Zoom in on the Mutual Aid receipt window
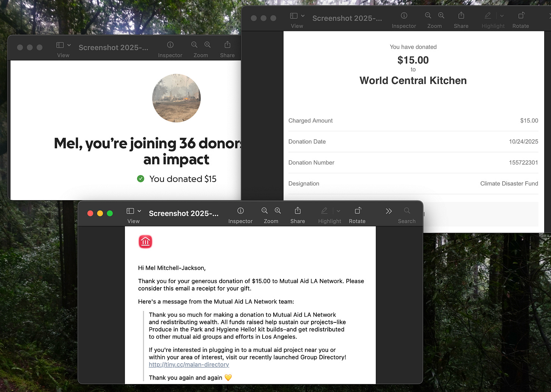The image size is (551, 392). [x=278, y=211]
